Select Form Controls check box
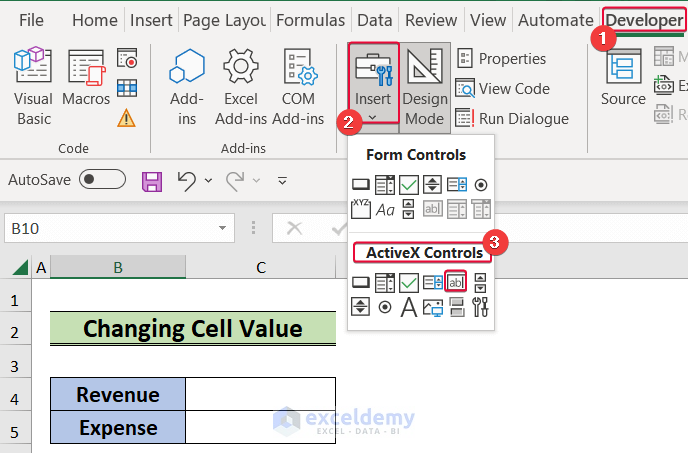The height and width of the screenshot is (453, 688). [x=408, y=185]
